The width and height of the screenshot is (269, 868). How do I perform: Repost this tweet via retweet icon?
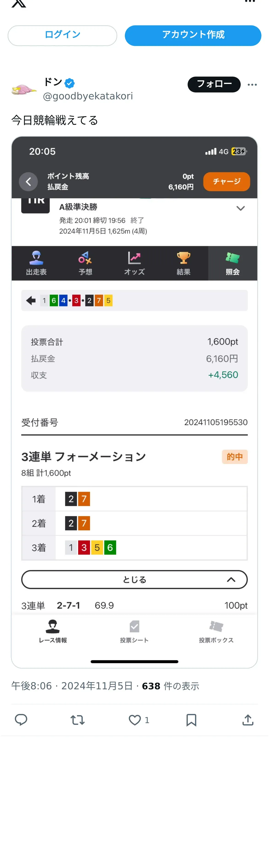[77, 720]
